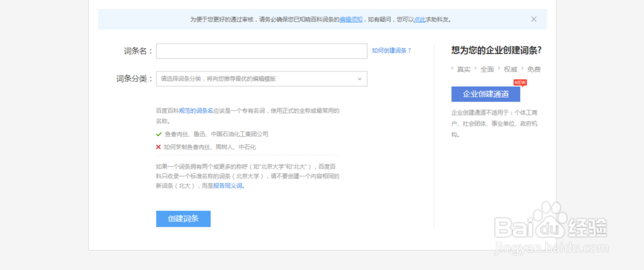Select the 词条分类： label

(x=135, y=79)
